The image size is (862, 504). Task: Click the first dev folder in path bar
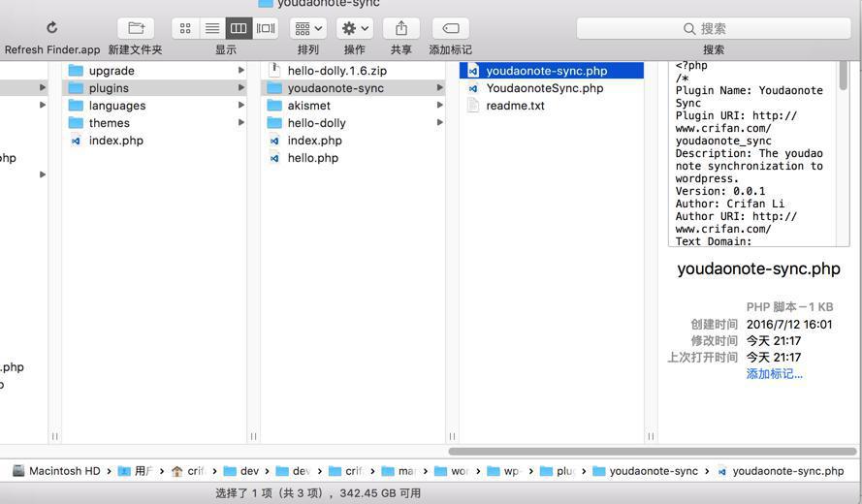point(241,471)
